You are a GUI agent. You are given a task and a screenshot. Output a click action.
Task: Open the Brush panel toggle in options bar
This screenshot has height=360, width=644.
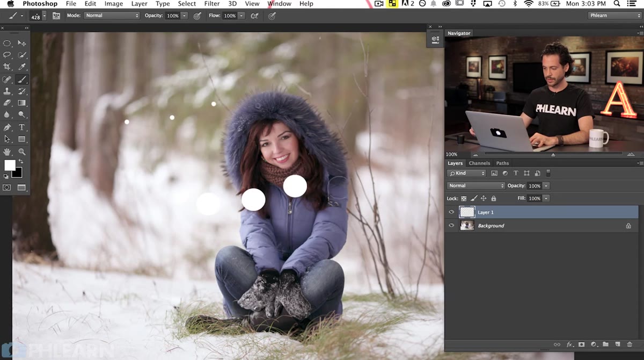tap(56, 16)
